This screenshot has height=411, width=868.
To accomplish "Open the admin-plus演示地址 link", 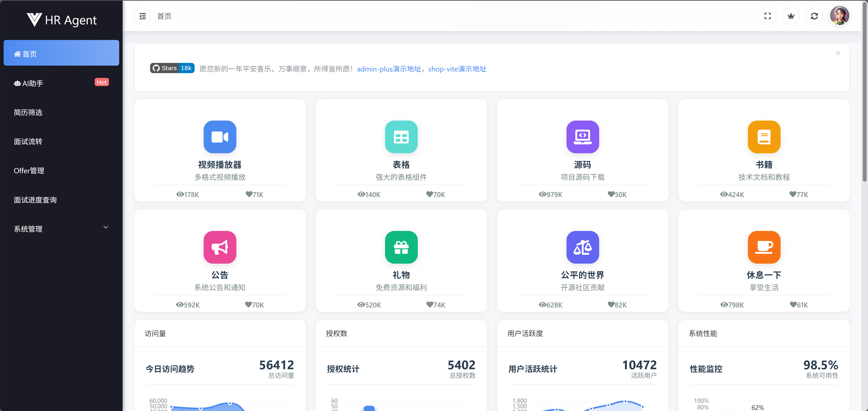I will click(389, 69).
